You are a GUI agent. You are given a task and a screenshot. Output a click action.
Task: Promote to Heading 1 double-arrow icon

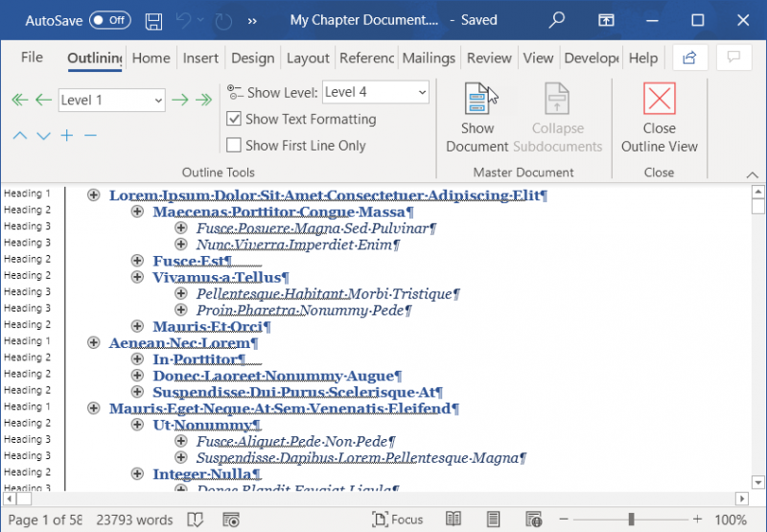tap(19, 100)
